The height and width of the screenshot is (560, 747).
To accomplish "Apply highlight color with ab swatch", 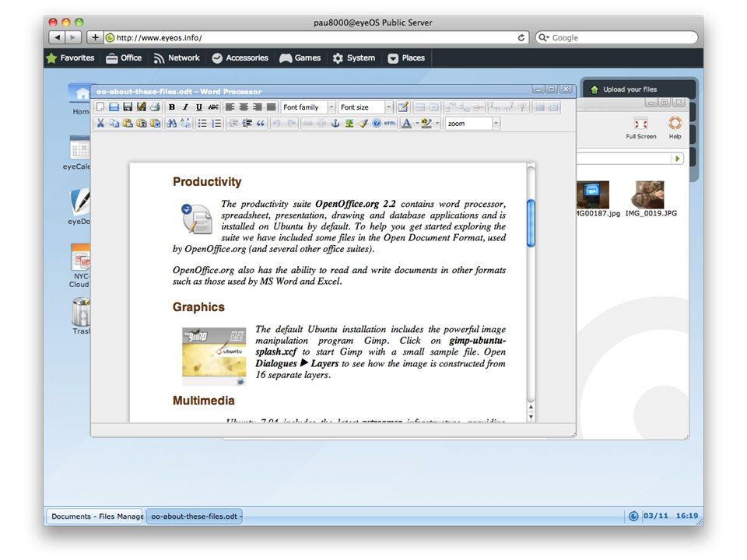I will tap(426, 124).
